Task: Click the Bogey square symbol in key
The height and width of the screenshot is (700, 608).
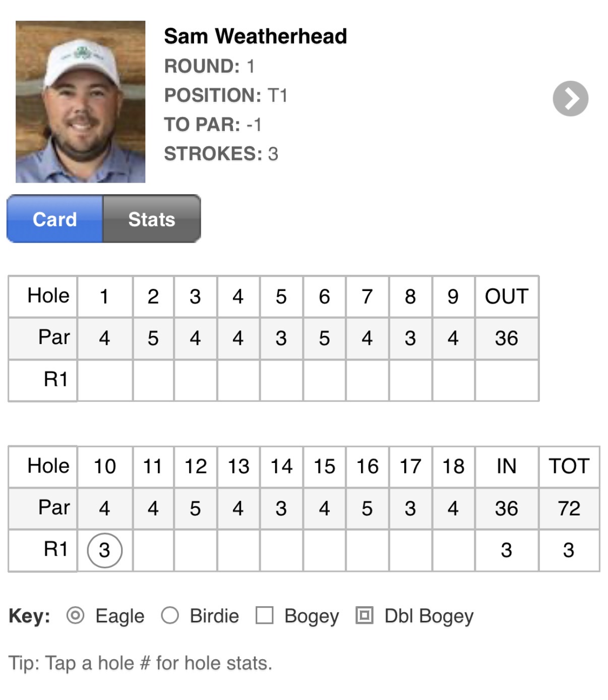Action: coord(265,615)
